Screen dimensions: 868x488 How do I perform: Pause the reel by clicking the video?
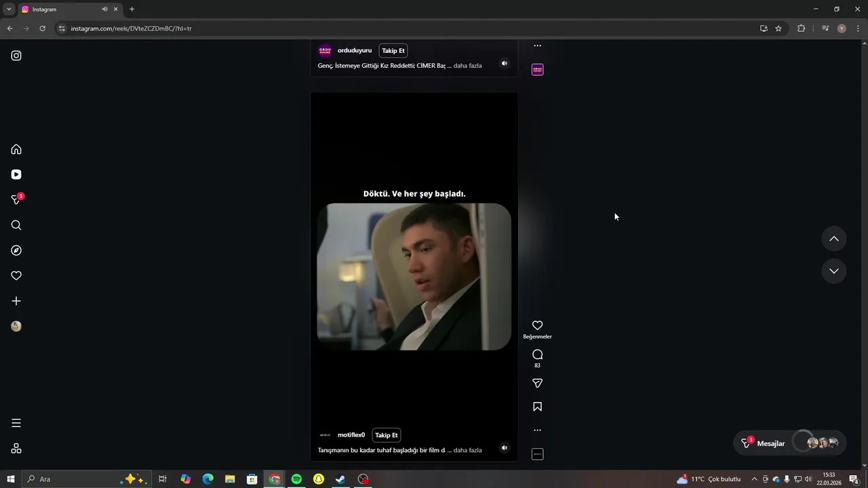414,277
